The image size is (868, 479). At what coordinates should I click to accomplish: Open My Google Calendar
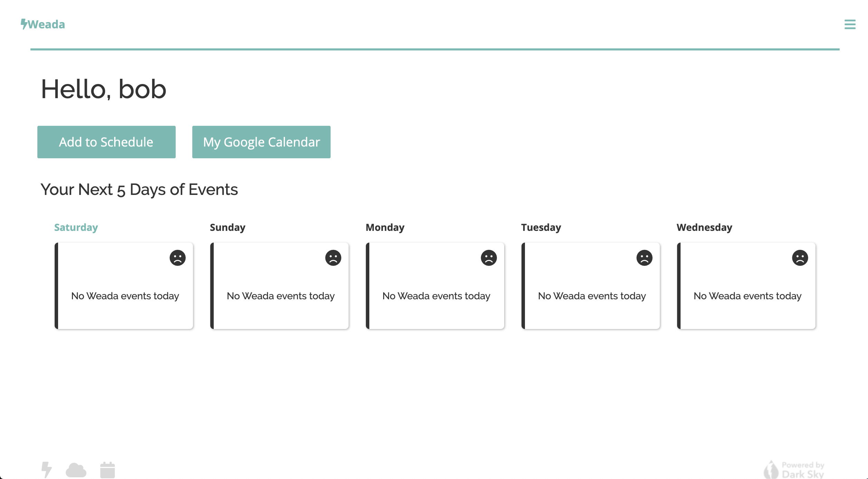(261, 142)
